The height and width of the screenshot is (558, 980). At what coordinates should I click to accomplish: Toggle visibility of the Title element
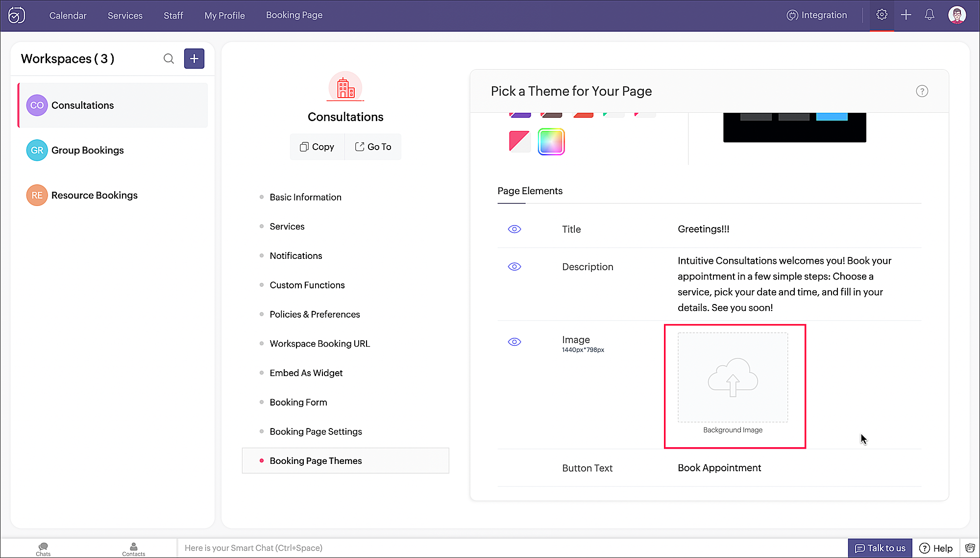click(x=514, y=229)
